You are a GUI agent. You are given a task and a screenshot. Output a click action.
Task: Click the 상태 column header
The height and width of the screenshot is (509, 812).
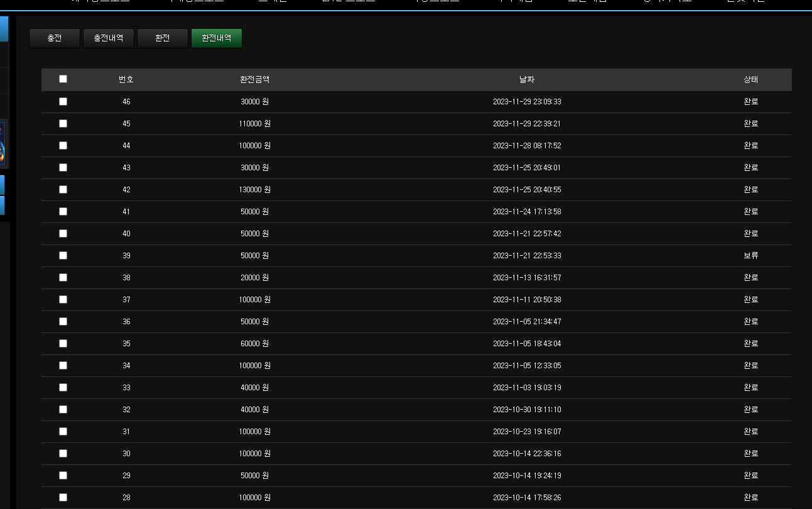pyautogui.click(x=751, y=80)
